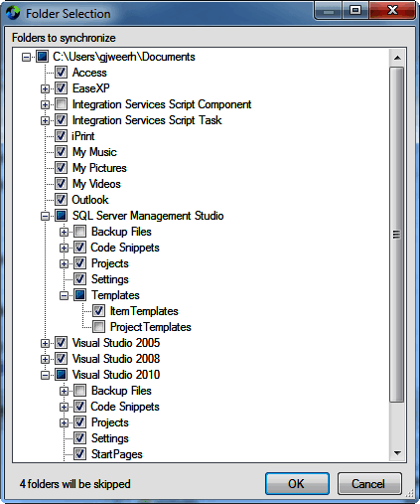The width and height of the screenshot is (420, 504).
Task: Maximize the Folder Selection window
Action: 355,10
